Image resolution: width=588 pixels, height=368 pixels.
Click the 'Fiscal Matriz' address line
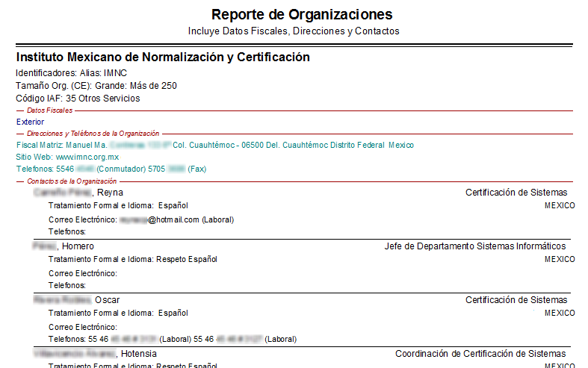pyautogui.click(x=215, y=145)
